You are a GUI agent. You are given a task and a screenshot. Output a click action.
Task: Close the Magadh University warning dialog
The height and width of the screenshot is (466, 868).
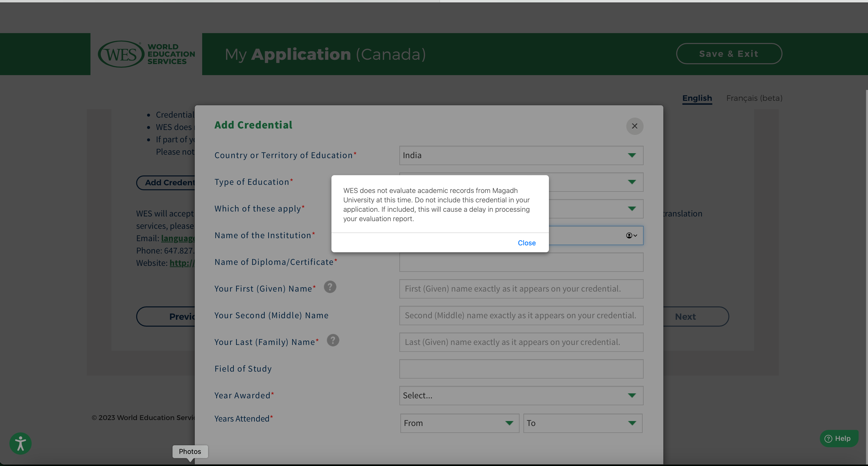[x=526, y=243]
